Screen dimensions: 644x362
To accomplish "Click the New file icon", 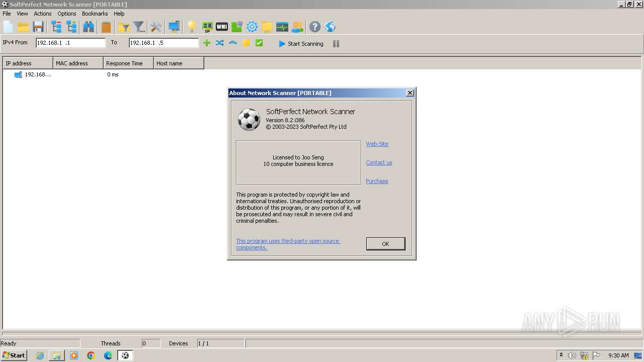I will (8, 27).
